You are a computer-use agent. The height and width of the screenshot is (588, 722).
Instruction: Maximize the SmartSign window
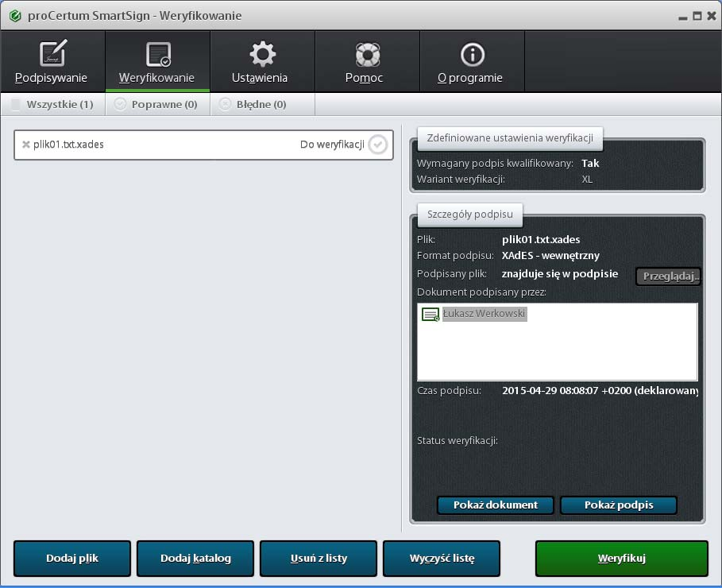(x=697, y=16)
